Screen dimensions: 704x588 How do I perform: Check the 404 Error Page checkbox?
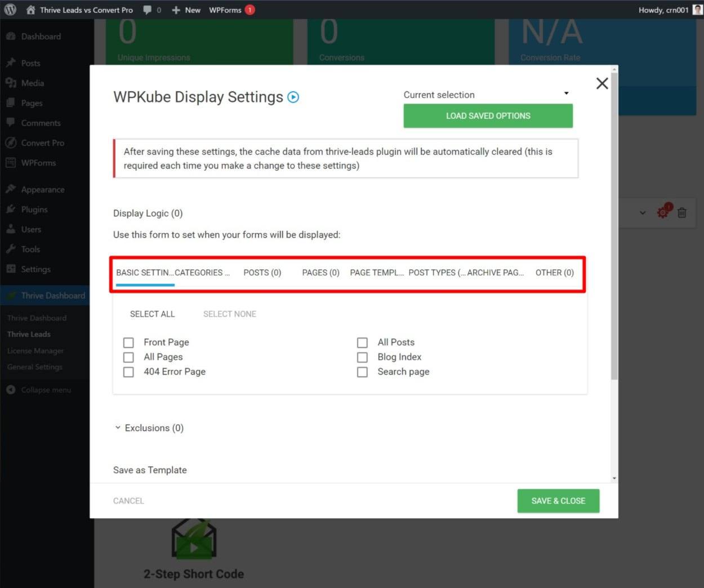tap(128, 372)
